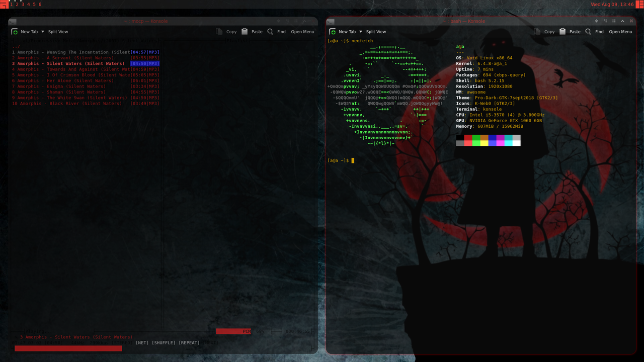Screen dimensions: 644x362
Task: Click the 000:46:55 total time in mocp
Action: [x=298, y=331]
